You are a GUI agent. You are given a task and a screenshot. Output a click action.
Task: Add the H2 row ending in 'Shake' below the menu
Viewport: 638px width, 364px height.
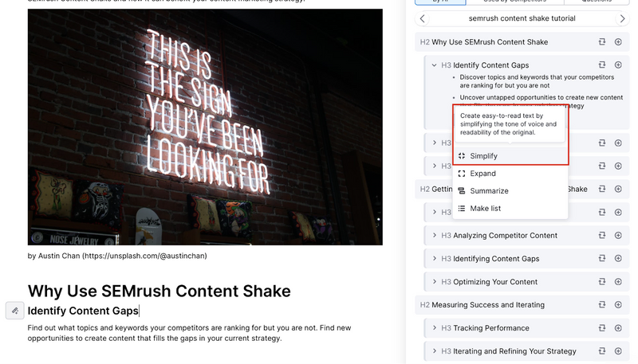coord(618,189)
